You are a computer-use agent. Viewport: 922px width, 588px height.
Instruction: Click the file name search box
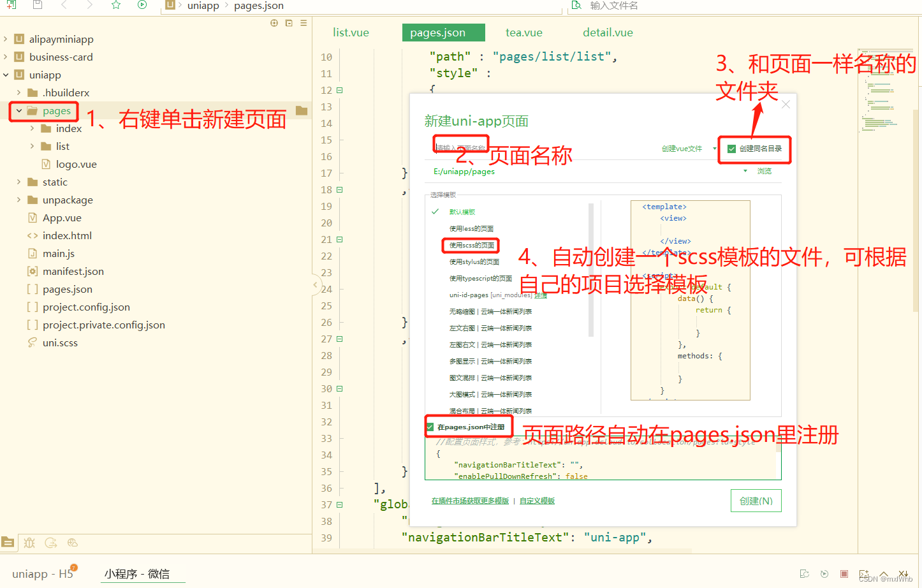[x=743, y=6]
